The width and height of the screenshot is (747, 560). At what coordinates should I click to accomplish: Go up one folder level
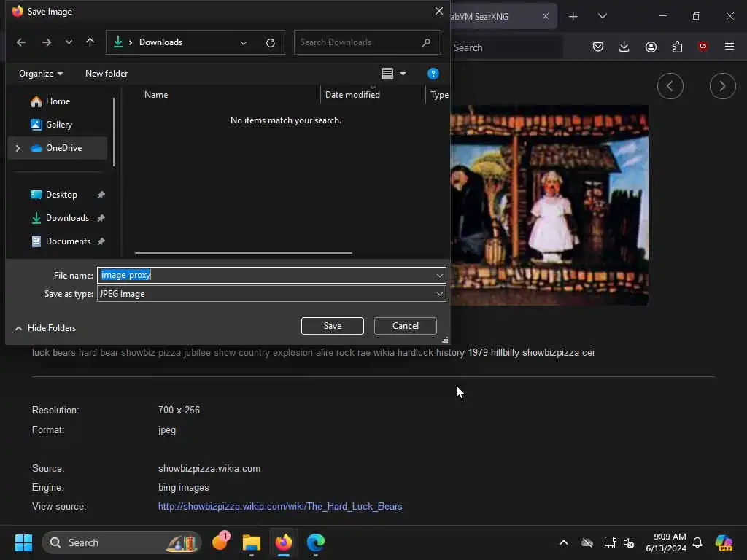tap(90, 42)
